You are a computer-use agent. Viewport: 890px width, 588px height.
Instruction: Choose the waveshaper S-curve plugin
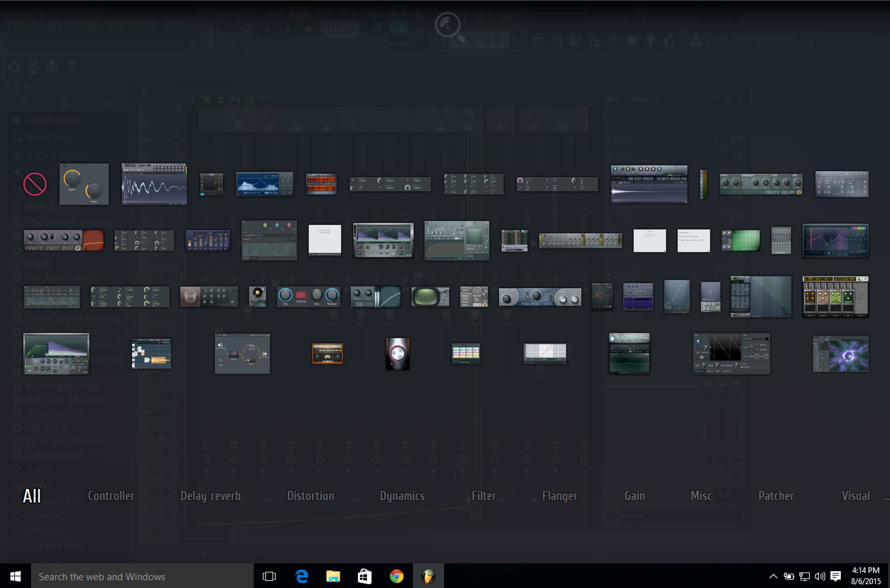pyautogui.click(x=677, y=297)
